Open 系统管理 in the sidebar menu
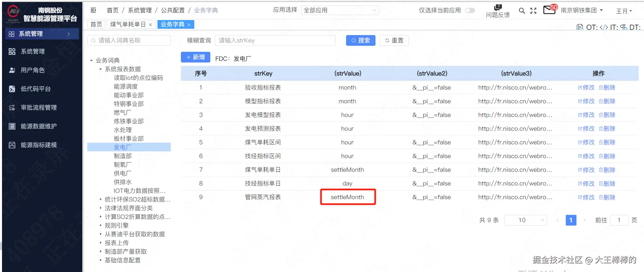The image size is (644, 272). pyautogui.click(x=32, y=51)
